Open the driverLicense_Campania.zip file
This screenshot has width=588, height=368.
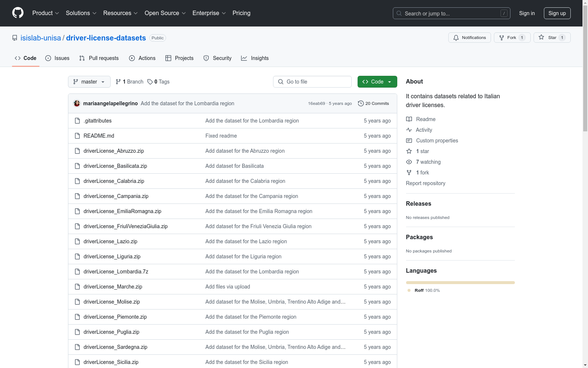point(116,196)
